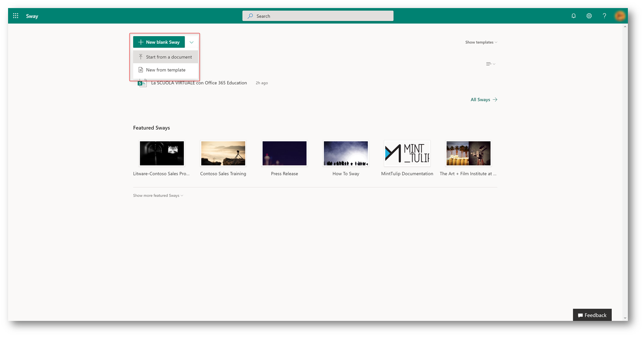Screen dimensions: 644x337
Task: Click the page scrollbar on the right
Action: pyautogui.click(x=625, y=172)
